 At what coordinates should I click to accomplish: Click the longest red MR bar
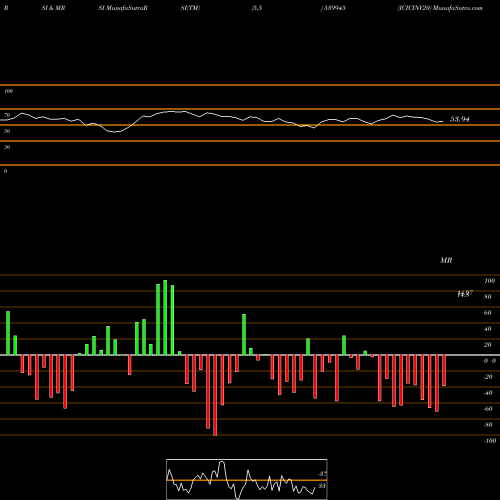[215, 395]
